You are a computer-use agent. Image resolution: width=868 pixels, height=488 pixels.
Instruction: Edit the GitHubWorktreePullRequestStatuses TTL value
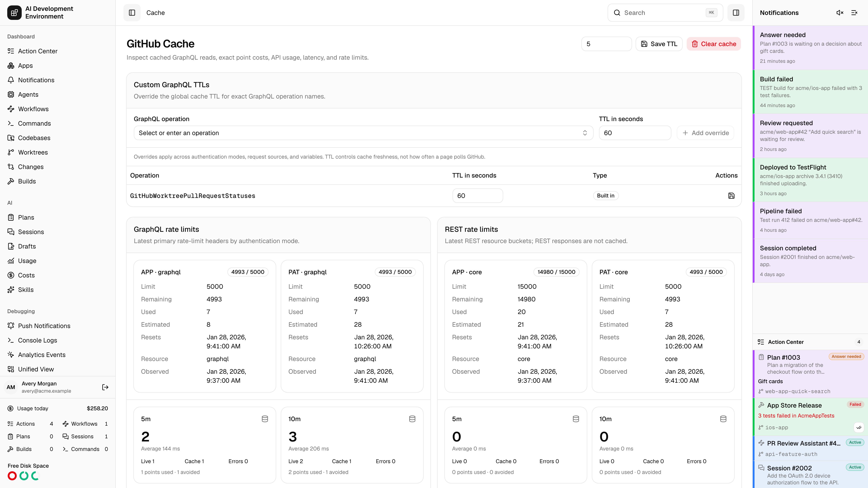tap(477, 196)
